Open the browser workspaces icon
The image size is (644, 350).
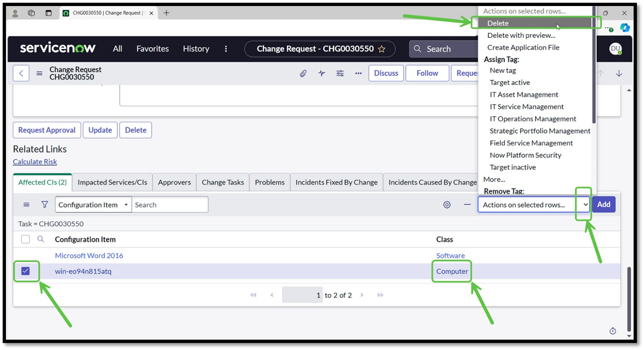coord(31,13)
